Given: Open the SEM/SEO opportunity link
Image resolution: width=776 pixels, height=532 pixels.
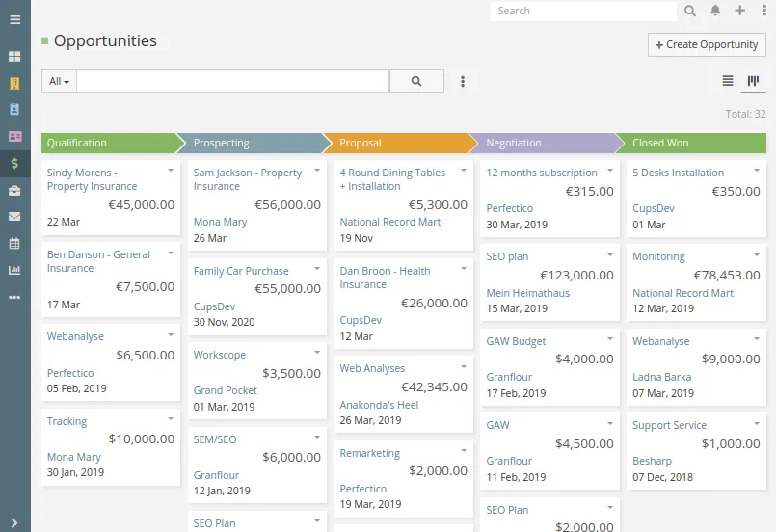Looking at the screenshot, I should (x=215, y=439).
